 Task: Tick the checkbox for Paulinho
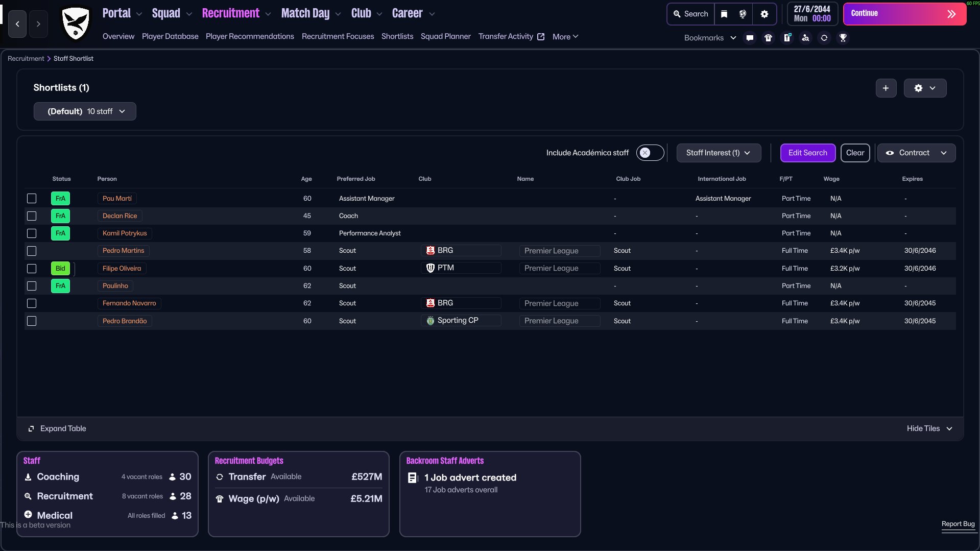[x=32, y=286]
